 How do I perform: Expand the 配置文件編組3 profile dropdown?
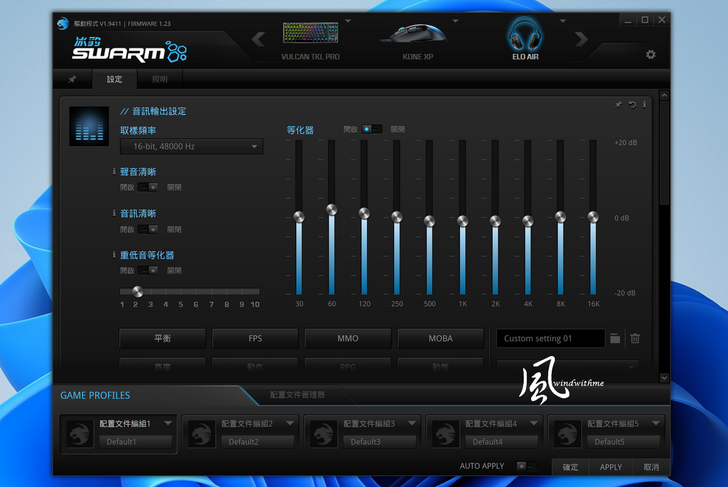[x=412, y=423]
